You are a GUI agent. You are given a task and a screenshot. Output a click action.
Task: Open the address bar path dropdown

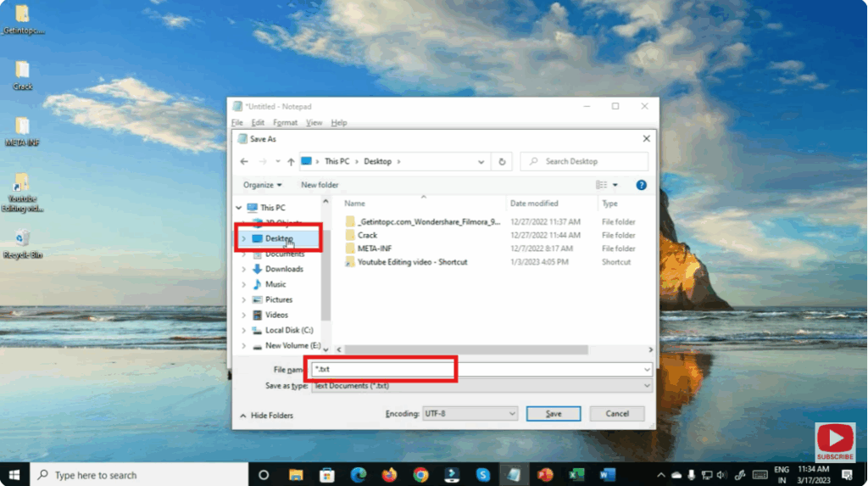click(481, 162)
